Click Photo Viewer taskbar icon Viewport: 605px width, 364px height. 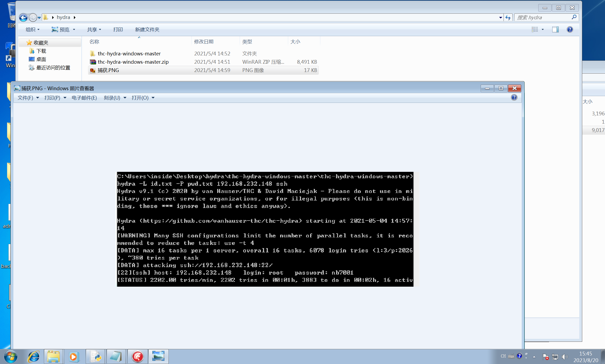tap(159, 357)
